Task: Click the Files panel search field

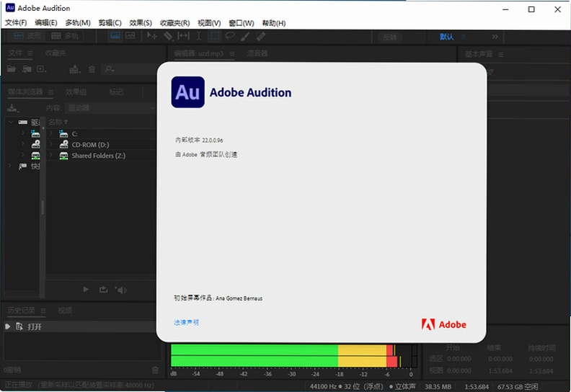Action: 129,68
